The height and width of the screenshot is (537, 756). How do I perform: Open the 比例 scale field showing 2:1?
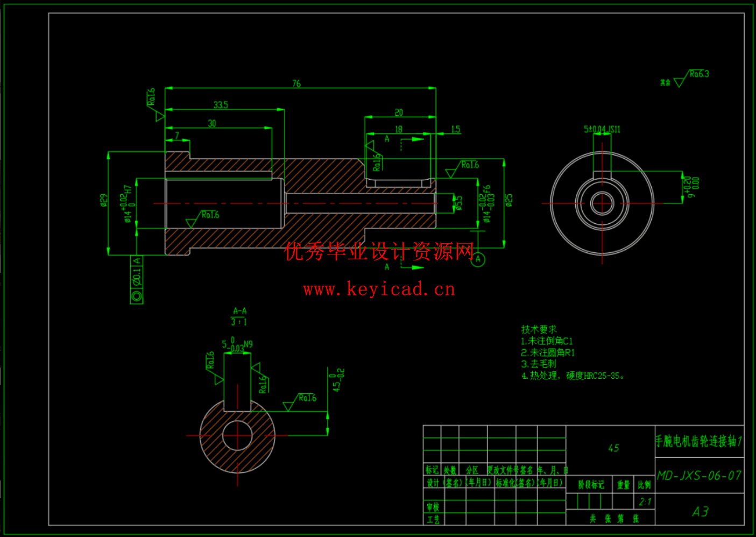click(645, 501)
